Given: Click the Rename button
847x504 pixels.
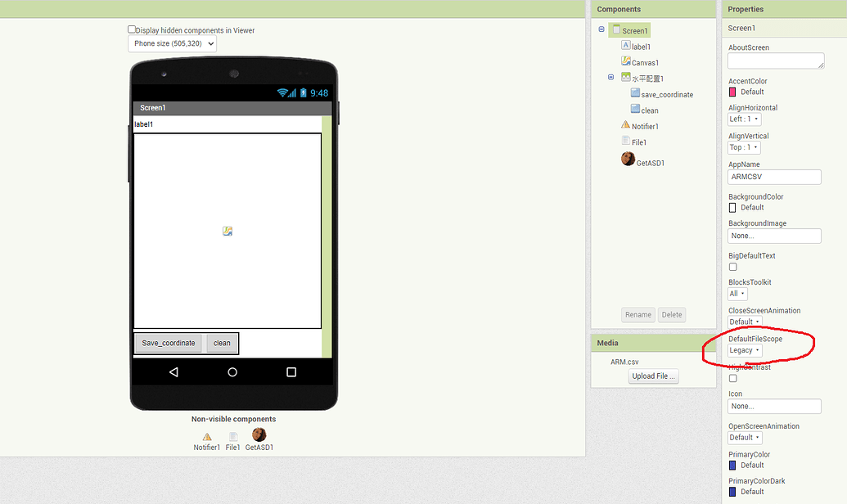Looking at the screenshot, I should coord(638,314).
